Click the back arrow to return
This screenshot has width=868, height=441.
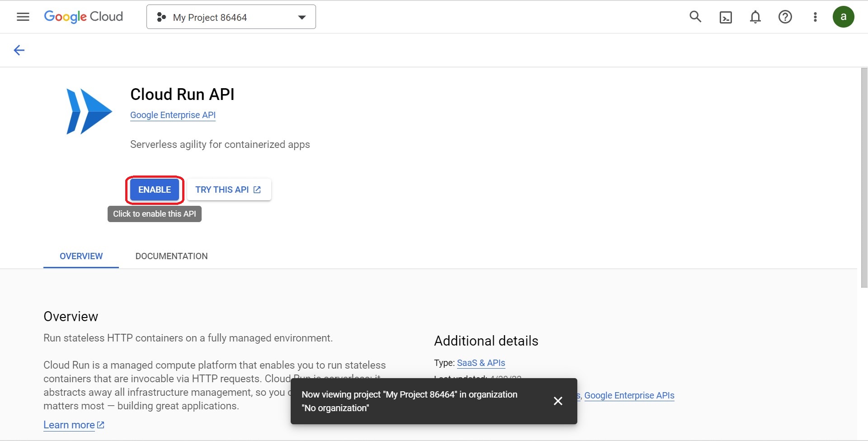(x=19, y=50)
